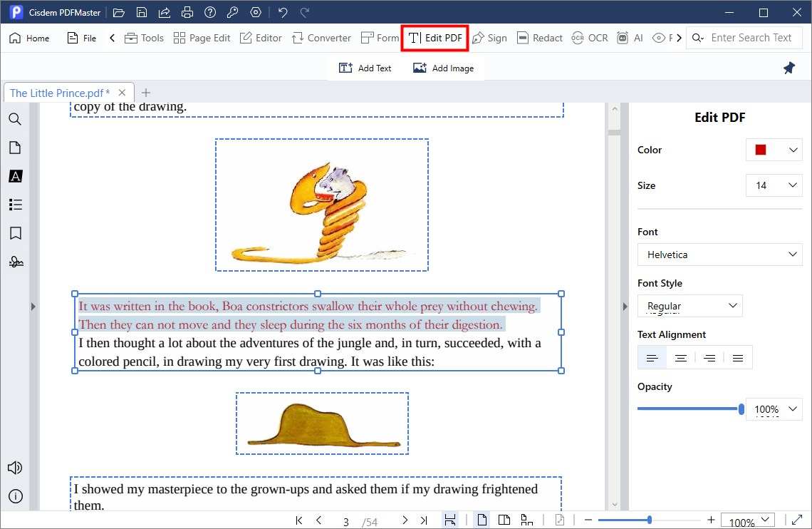Justify the text alignment
Viewport: 812px width, 529px height.
click(737, 357)
